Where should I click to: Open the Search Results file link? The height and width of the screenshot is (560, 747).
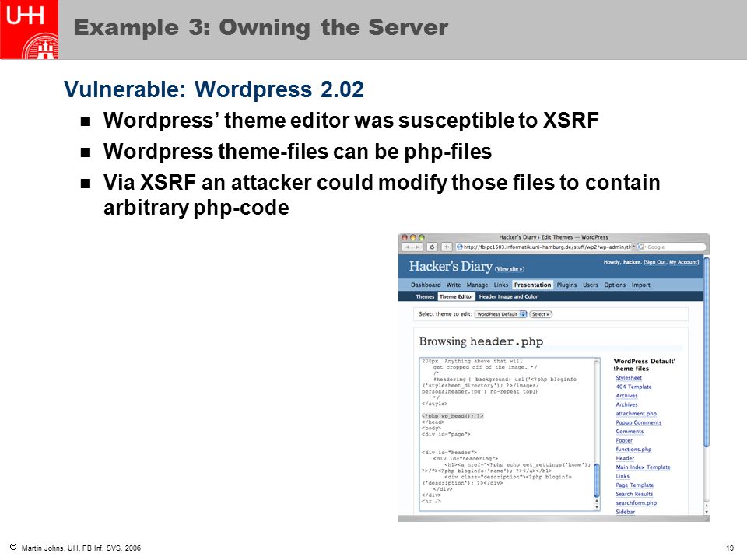[634, 494]
